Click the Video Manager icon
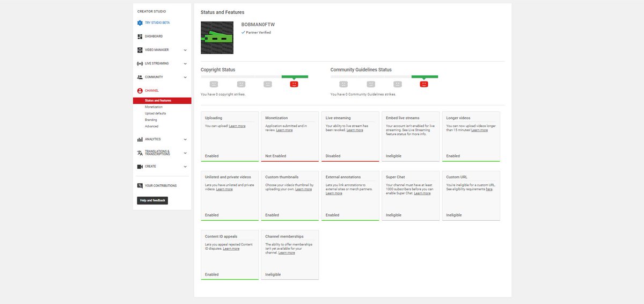The image size is (644, 304). [x=140, y=50]
